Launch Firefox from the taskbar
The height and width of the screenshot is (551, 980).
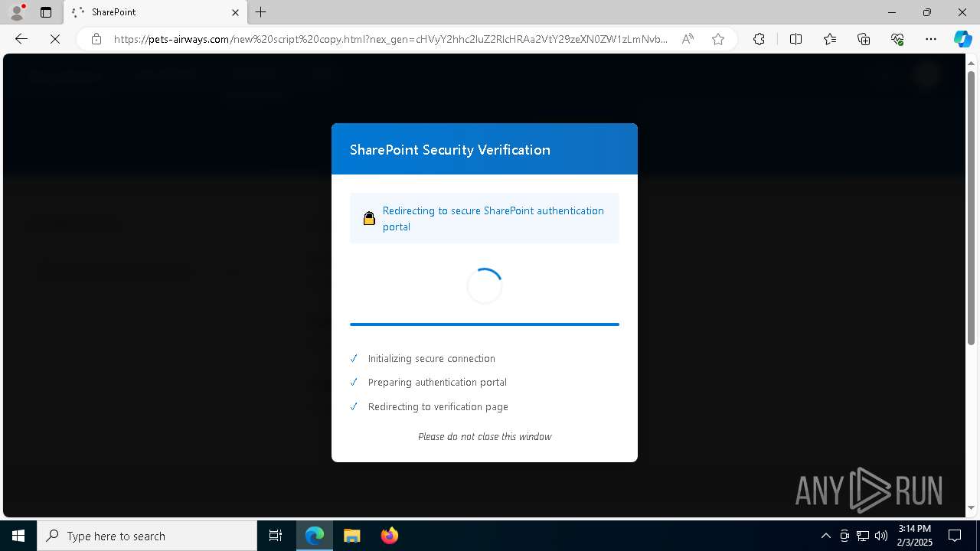(x=389, y=536)
